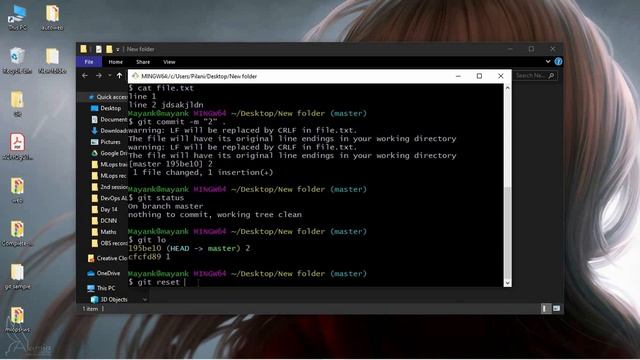This screenshot has height=360, width=640.
Task: Click back arrow in File Explorer
Action: tap(84, 76)
